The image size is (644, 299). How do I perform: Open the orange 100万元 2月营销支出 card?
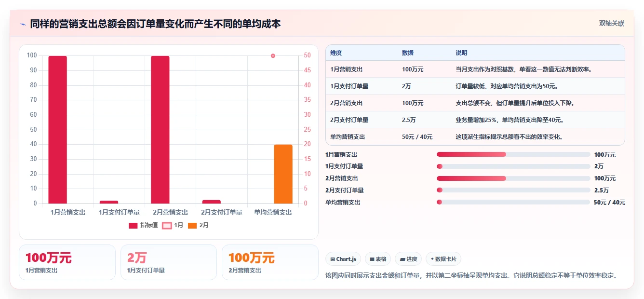point(270,262)
